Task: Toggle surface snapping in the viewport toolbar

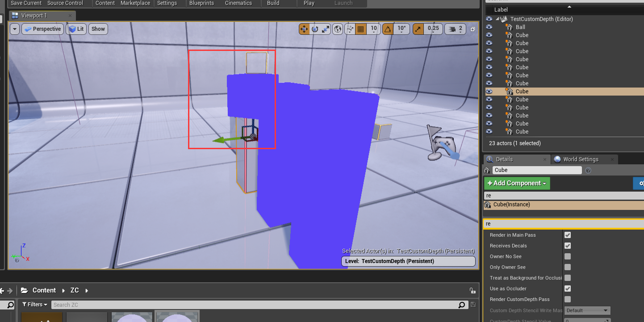Action: click(x=350, y=29)
